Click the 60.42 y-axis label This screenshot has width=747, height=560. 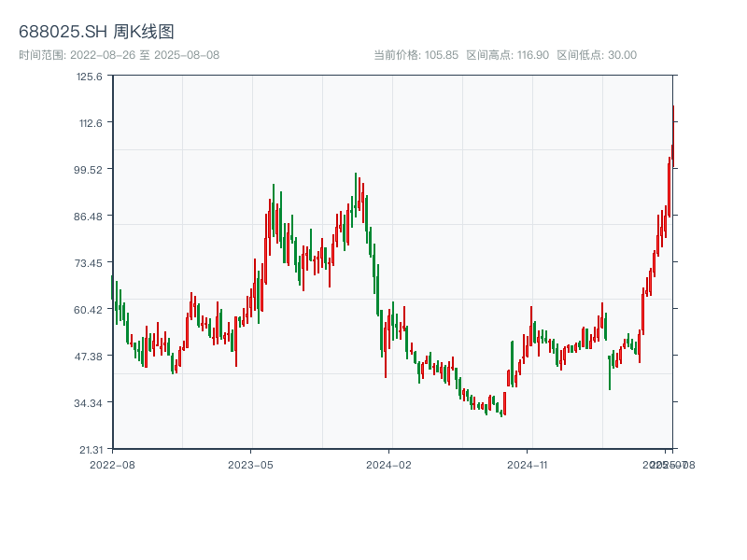coord(88,310)
